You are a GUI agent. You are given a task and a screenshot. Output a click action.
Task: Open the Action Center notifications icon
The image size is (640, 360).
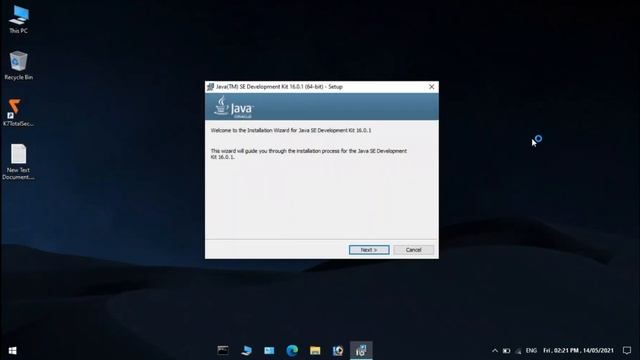[627, 351]
